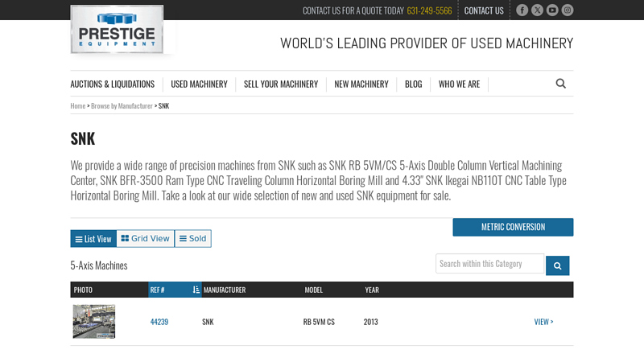Expand the Who We Are menu
644x362 pixels.
click(459, 84)
